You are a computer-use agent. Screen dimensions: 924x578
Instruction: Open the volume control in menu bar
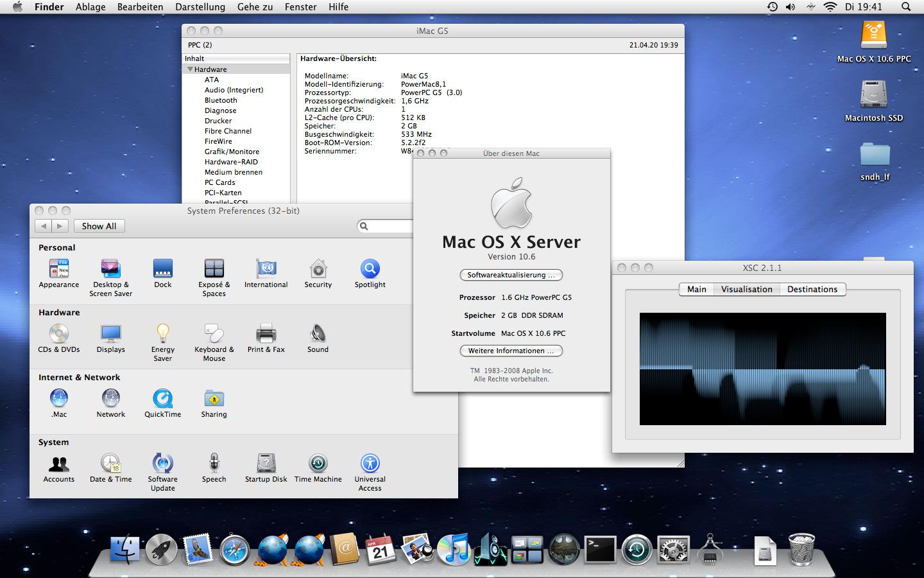(x=791, y=7)
